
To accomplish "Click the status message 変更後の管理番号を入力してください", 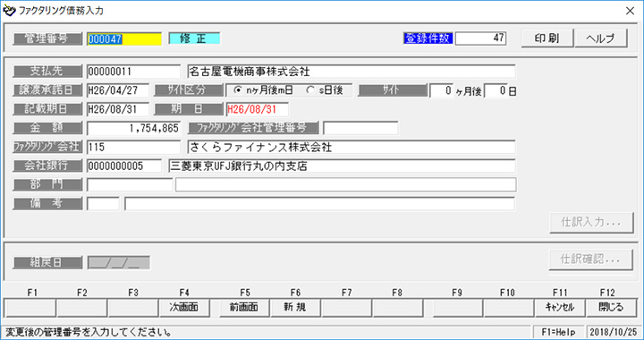I will [x=89, y=332].
